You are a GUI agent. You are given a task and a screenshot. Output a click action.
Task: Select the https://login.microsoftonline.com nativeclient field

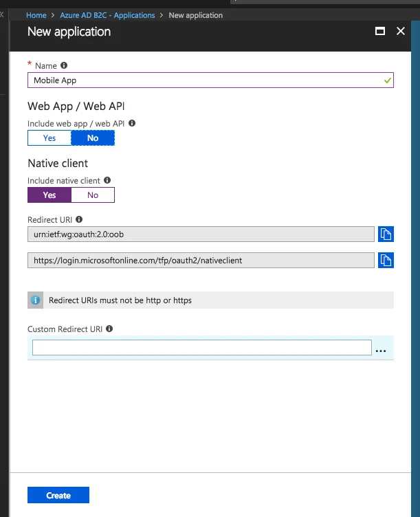tap(201, 260)
